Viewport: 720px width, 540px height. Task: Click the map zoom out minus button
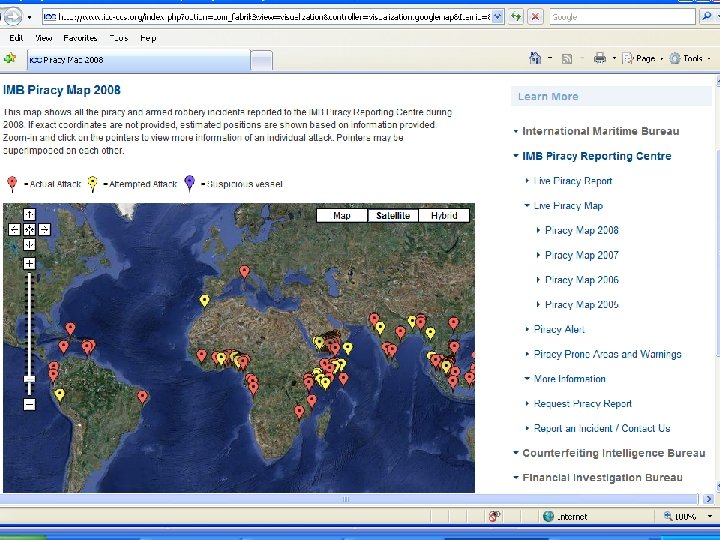tap(29, 405)
